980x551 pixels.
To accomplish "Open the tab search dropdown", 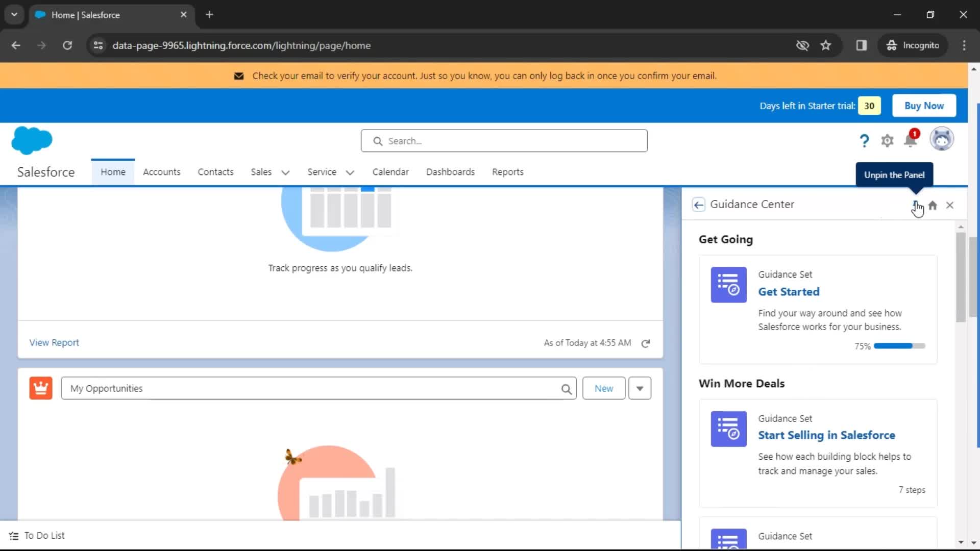I will pos(14,15).
